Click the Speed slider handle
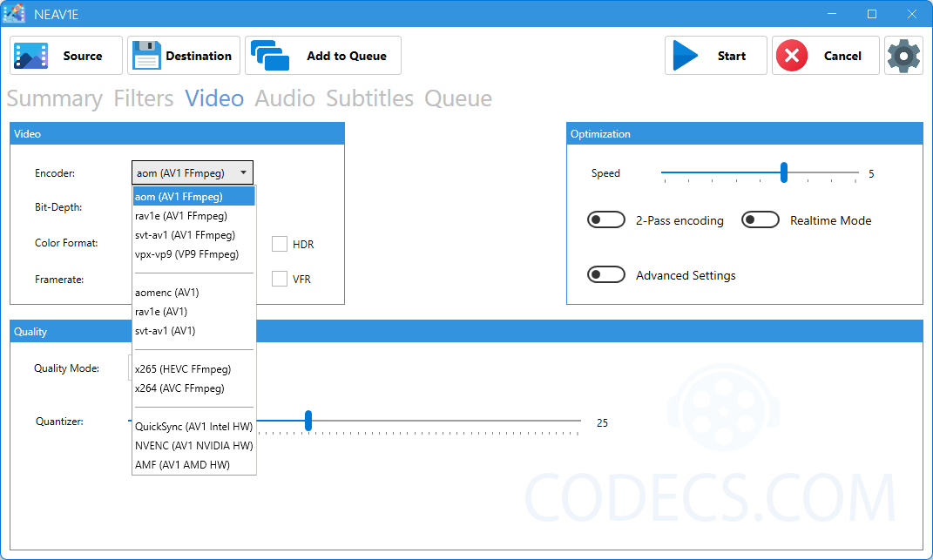This screenshot has height=560, width=933. click(784, 172)
